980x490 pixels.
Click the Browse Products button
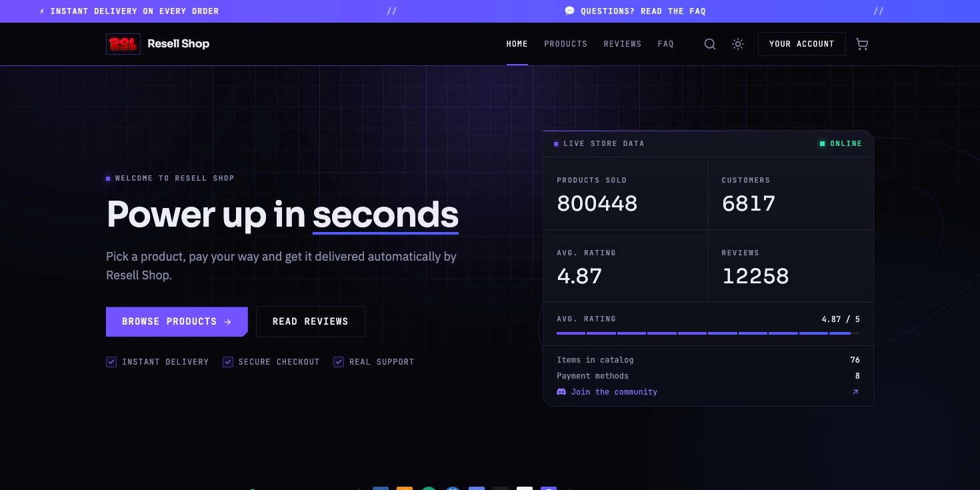point(177,321)
